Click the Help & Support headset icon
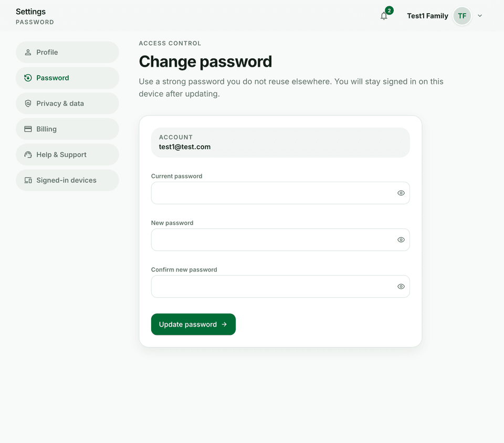The image size is (504, 443). 28,154
